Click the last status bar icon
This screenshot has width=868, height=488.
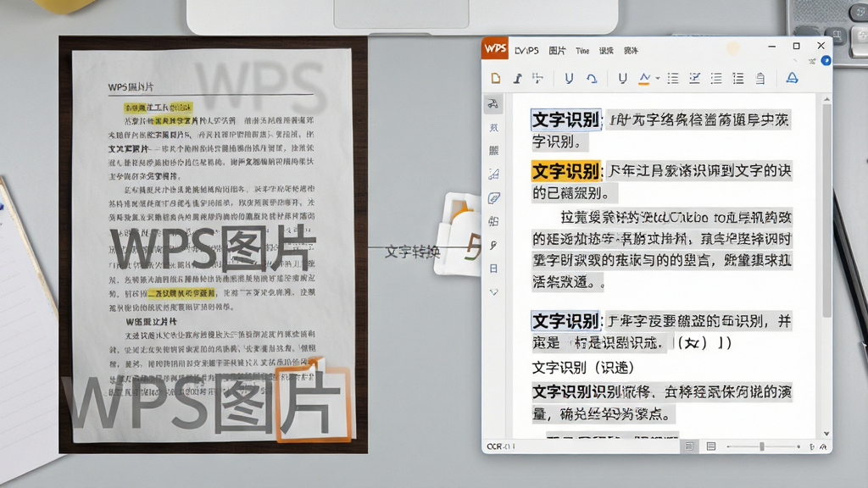[823, 446]
